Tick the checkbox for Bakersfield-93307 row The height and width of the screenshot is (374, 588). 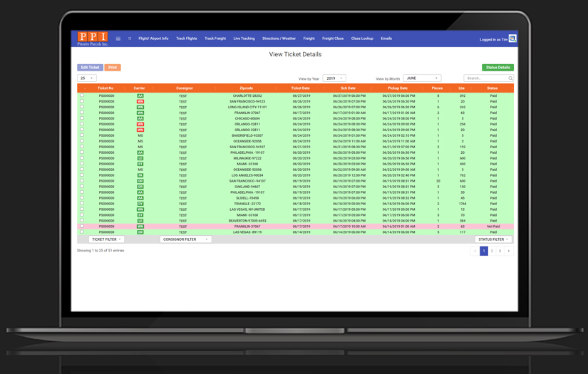click(82, 135)
